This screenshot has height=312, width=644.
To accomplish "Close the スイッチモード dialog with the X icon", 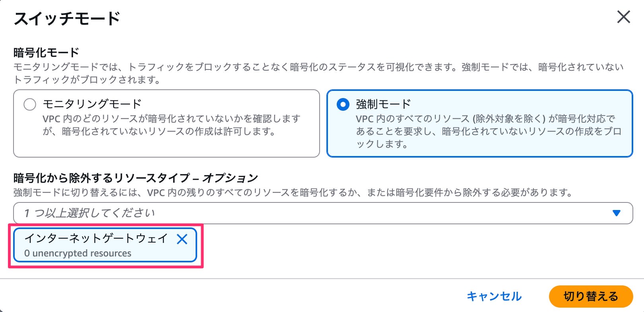I will coord(623,17).
